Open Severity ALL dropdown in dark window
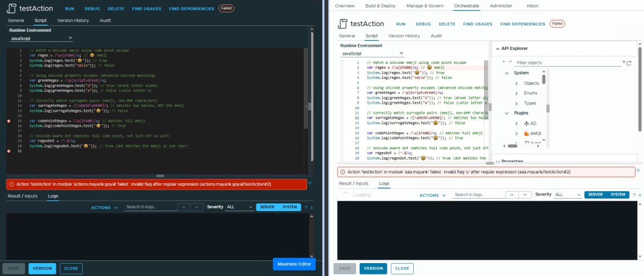Viewport: 644px width, 276px height. pyautogui.click(x=240, y=207)
